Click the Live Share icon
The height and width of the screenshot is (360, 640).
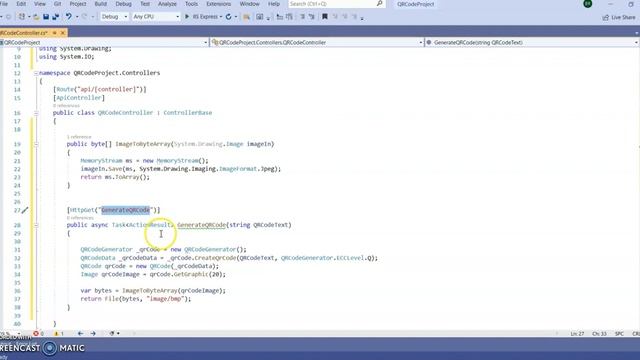tap(606, 18)
